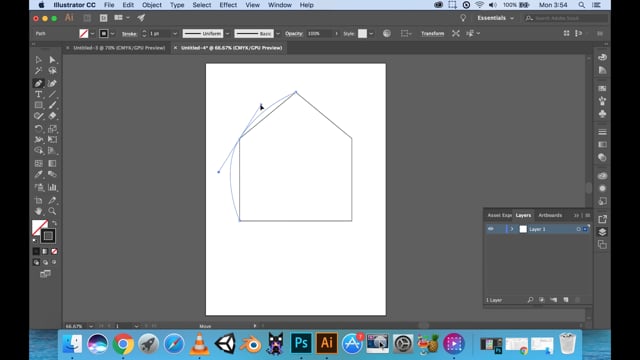Select the Curvature tool
640x360 pixels.
click(52, 83)
